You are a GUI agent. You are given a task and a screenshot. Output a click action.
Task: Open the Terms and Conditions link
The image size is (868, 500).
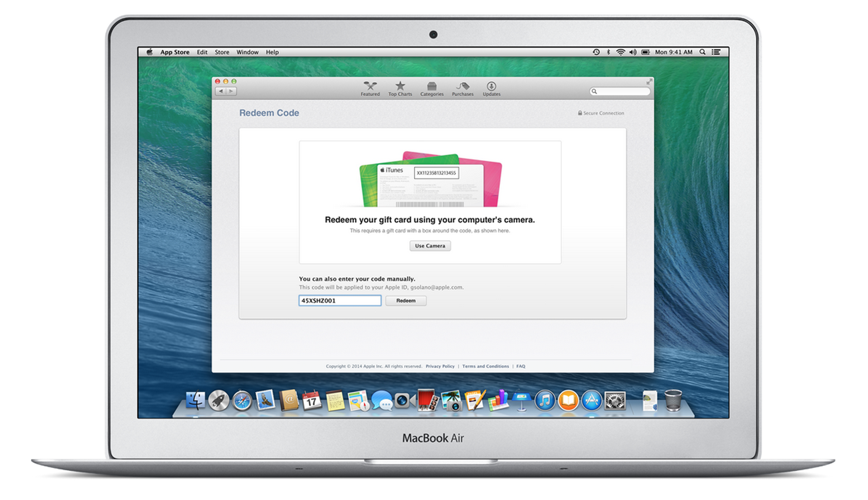(485, 366)
